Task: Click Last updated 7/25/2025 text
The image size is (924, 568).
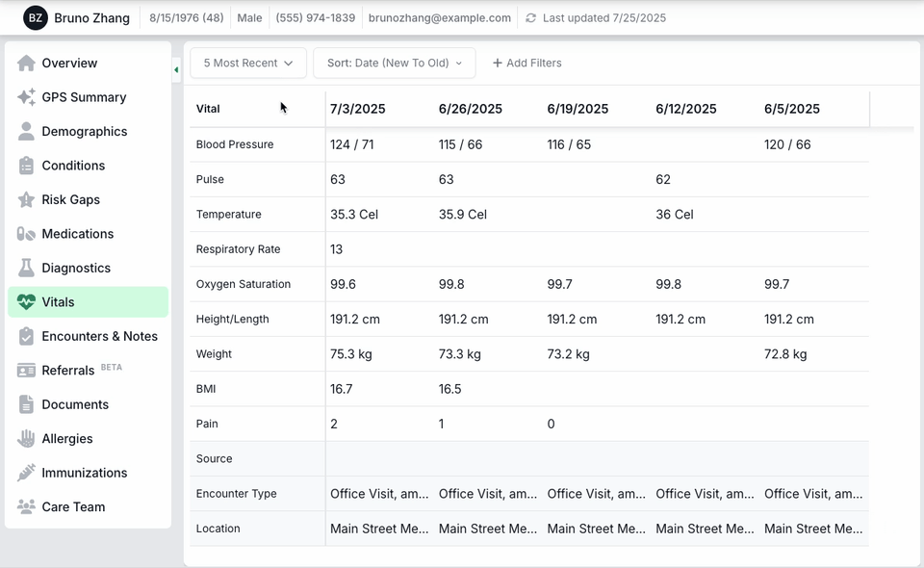Action: (604, 18)
